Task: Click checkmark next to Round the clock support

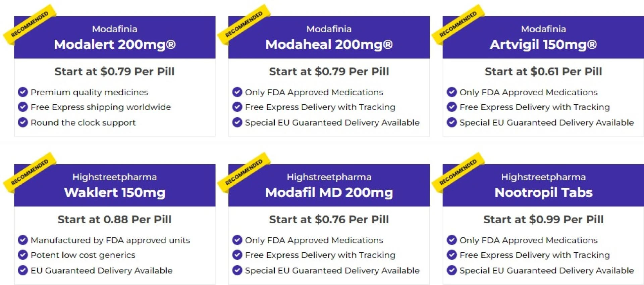Action: click(x=23, y=122)
